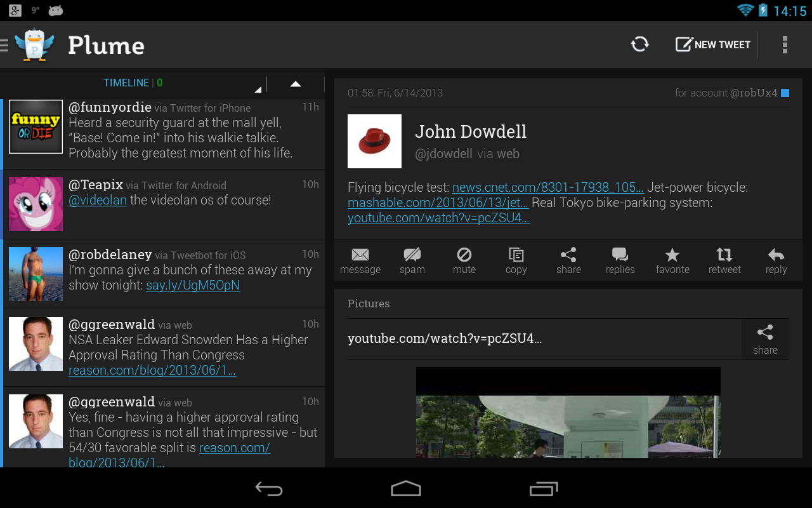Viewport: 812px width, 508px height.
Task: Tap the unread count 0 beside TIMELINE
Action: pyautogui.click(x=160, y=83)
